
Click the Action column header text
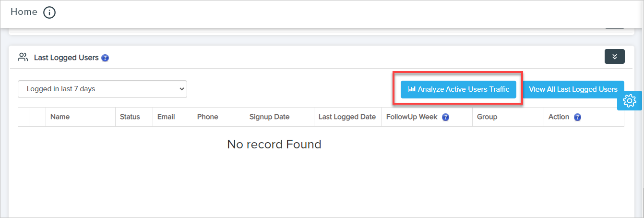(559, 117)
